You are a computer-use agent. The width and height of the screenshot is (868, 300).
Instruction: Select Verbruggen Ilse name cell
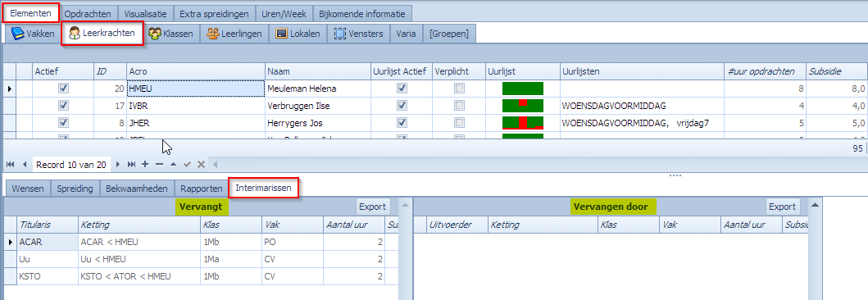click(x=318, y=105)
